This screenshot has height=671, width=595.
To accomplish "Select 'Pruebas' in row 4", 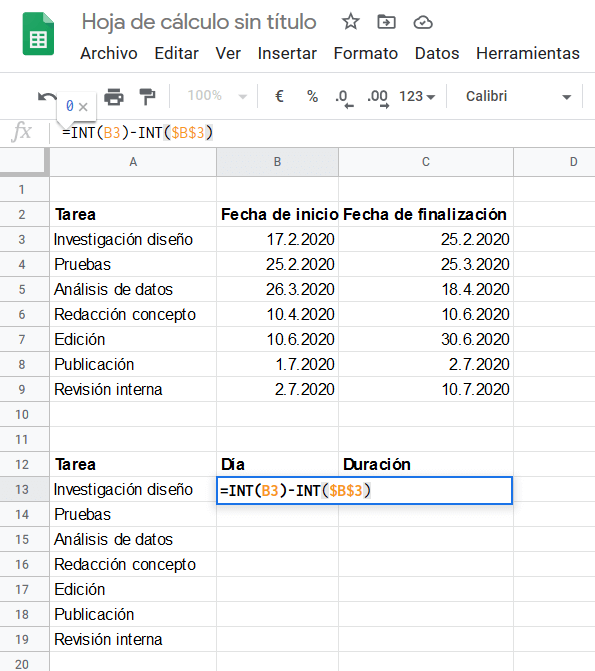I will [x=133, y=264].
